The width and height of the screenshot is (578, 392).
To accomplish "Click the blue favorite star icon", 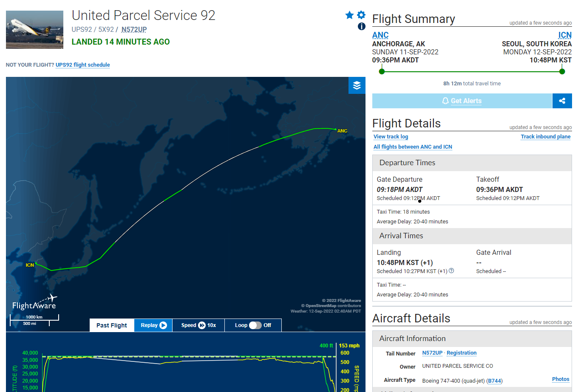I will [349, 15].
